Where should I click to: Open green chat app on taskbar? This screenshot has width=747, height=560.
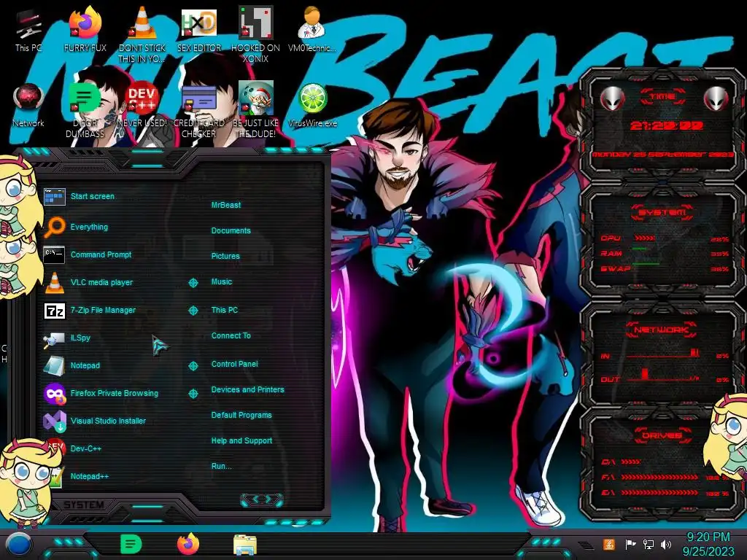[x=131, y=544]
